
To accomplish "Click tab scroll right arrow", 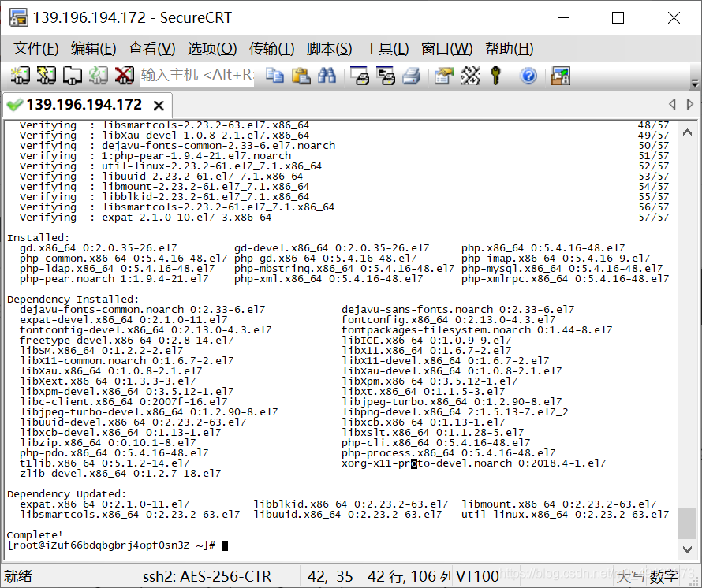I will pos(689,104).
